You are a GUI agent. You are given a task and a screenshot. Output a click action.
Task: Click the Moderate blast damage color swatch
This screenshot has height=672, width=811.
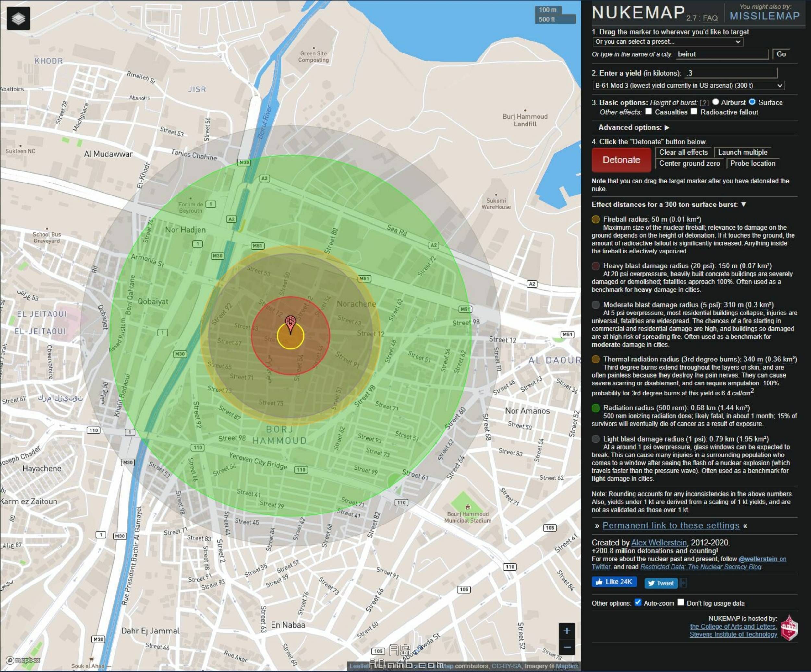tap(596, 304)
